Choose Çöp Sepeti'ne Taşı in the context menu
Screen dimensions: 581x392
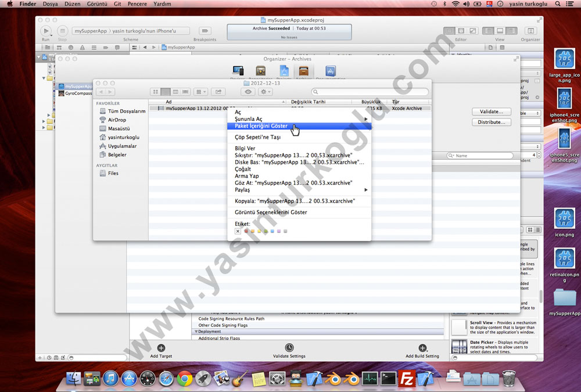pos(299,137)
